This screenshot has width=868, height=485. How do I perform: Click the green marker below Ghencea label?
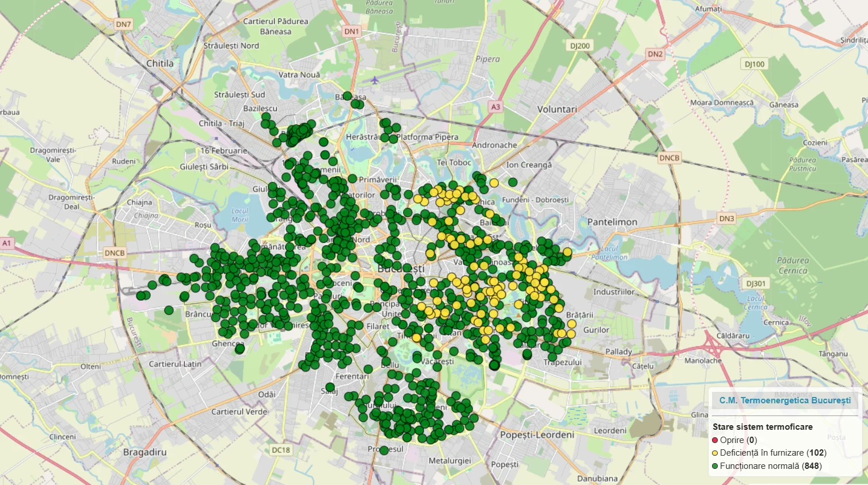coord(240,349)
